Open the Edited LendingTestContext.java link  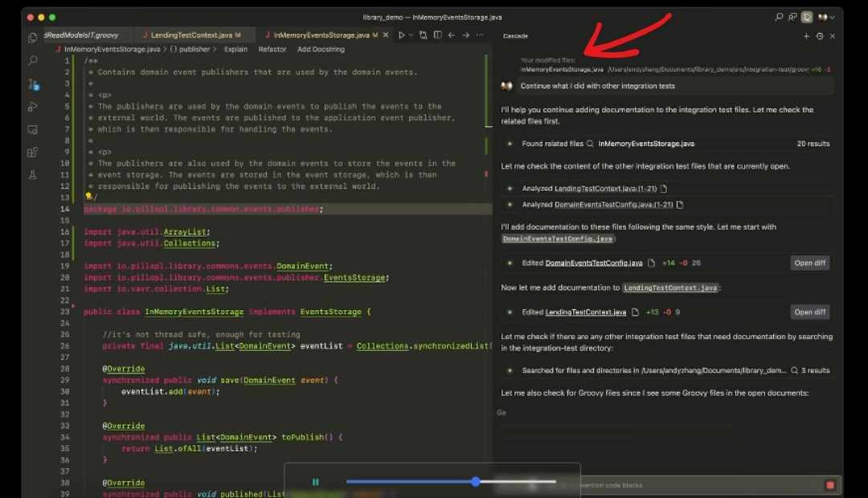point(586,312)
